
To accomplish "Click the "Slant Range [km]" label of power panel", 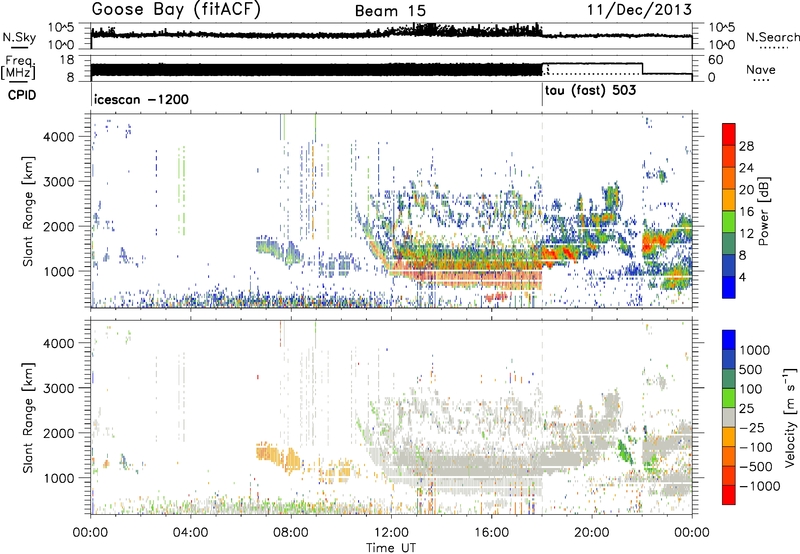I will [28, 211].
